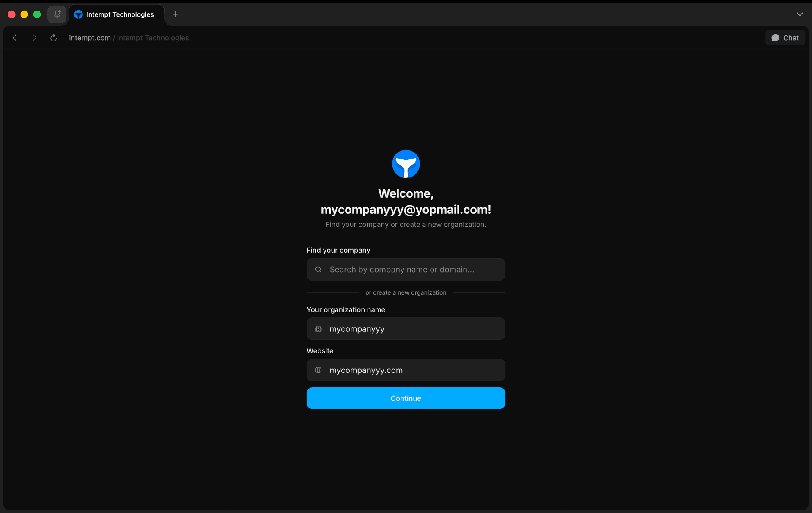
Task: Open the Chat panel
Action: [x=785, y=38]
